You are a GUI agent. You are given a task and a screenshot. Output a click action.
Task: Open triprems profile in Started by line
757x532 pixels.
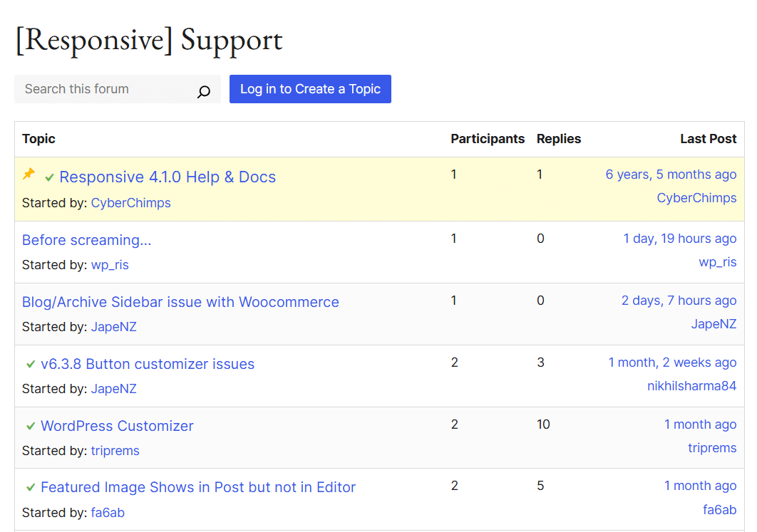tap(115, 451)
